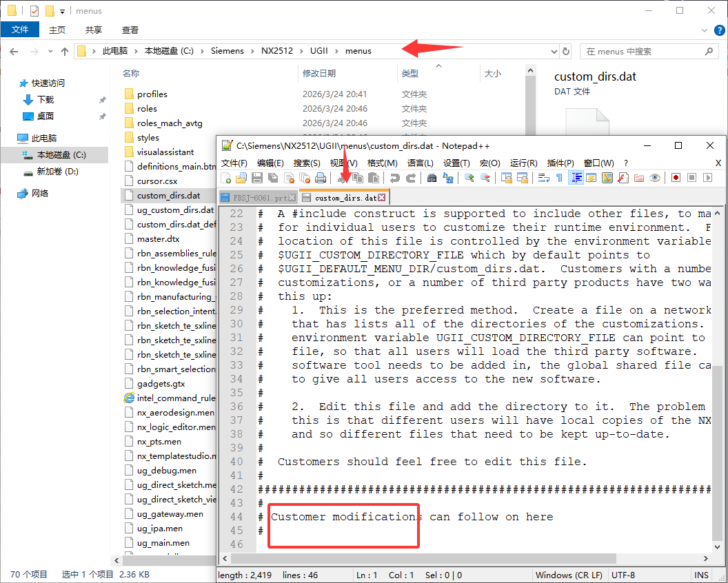Click the UGII breadcrumb segment

point(319,51)
